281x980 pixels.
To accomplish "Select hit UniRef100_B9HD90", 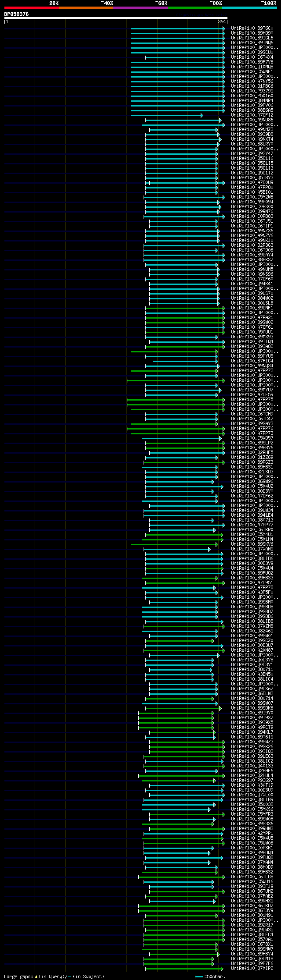I will [252, 33].
